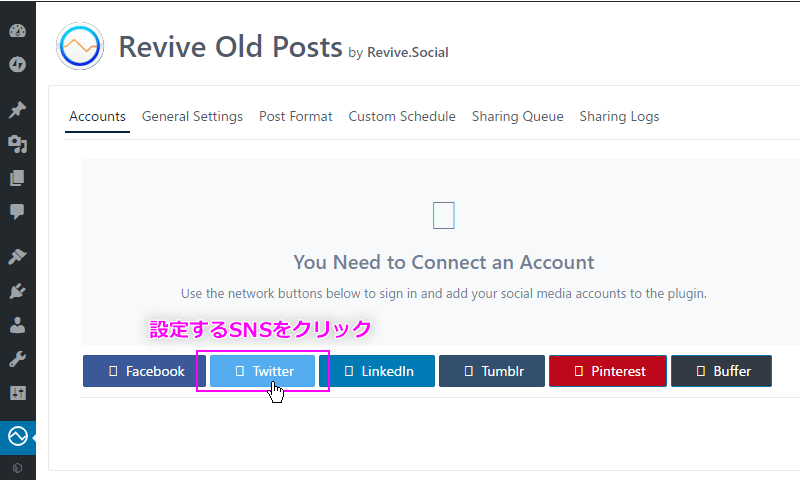
Task: Connect a Buffer account
Action: coord(721,371)
